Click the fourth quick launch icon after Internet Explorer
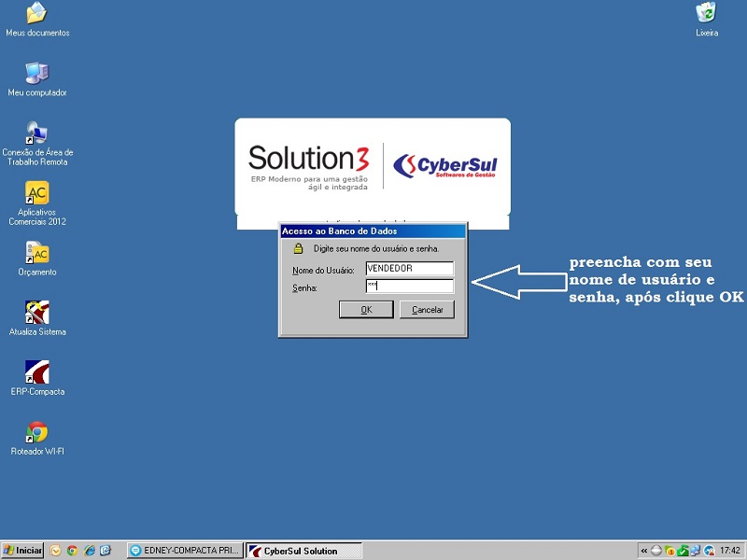The image size is (747, 560). (106, 551)
